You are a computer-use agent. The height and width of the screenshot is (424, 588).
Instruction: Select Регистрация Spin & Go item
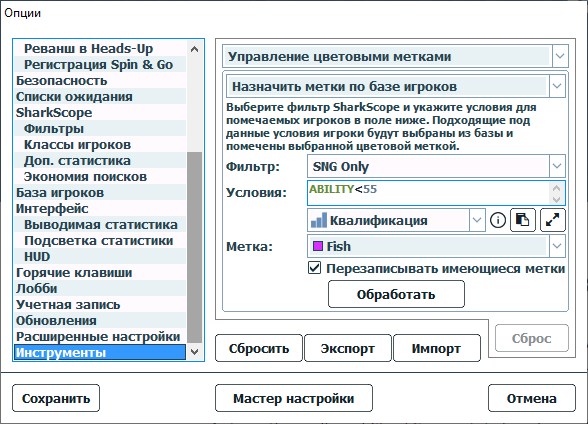tap(100, 64)
